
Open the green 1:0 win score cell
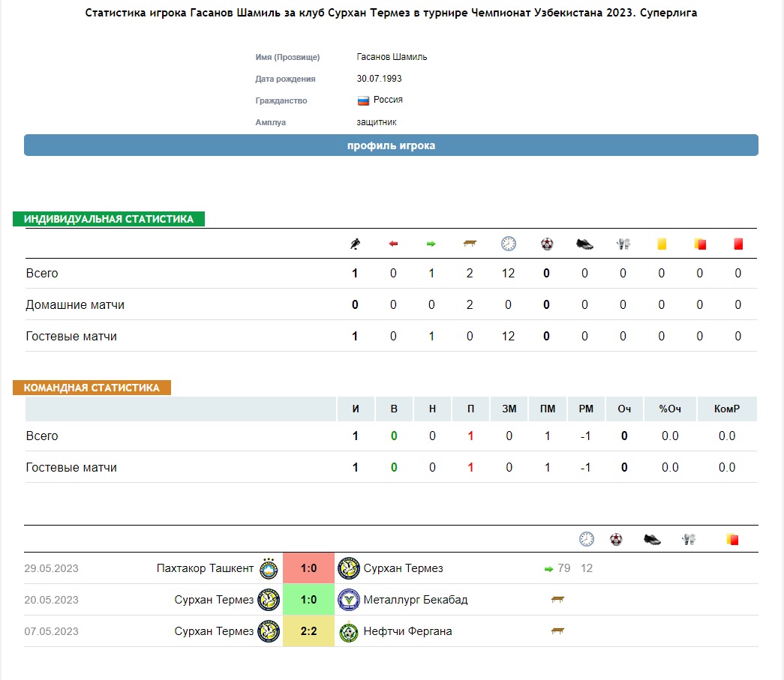(x=308, y=600)
